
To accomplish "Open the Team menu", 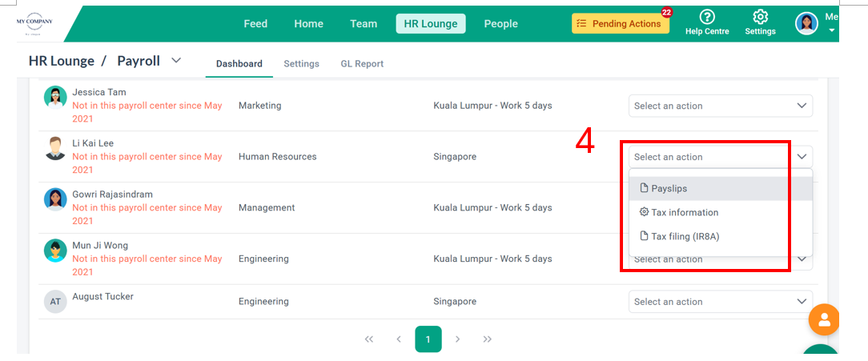I will (x=364, y=24).
